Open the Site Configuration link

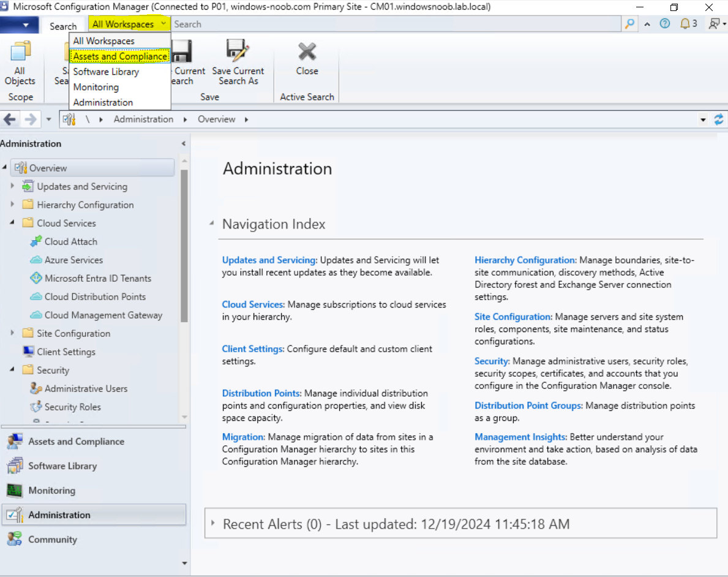pos(514,317)
